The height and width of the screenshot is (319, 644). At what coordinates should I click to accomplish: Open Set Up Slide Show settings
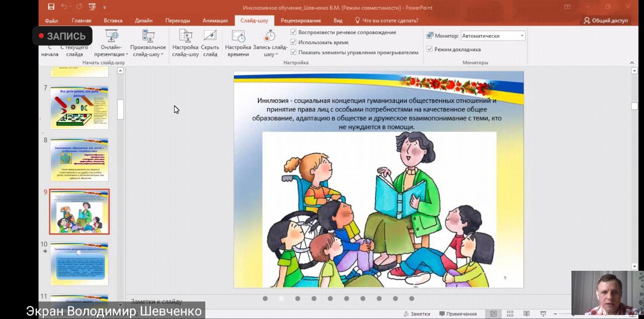185,43
